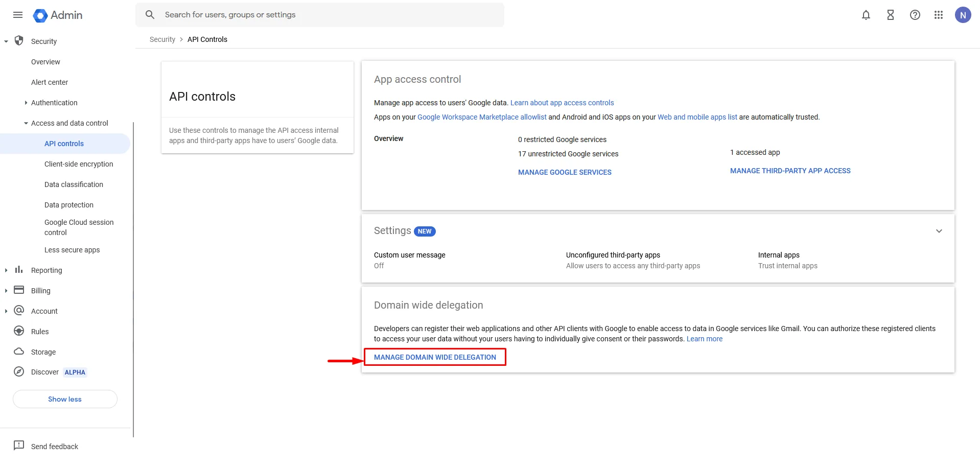Open Learn more link in delegation card
This screenshot has width=980, height=467.
[705, 339]
